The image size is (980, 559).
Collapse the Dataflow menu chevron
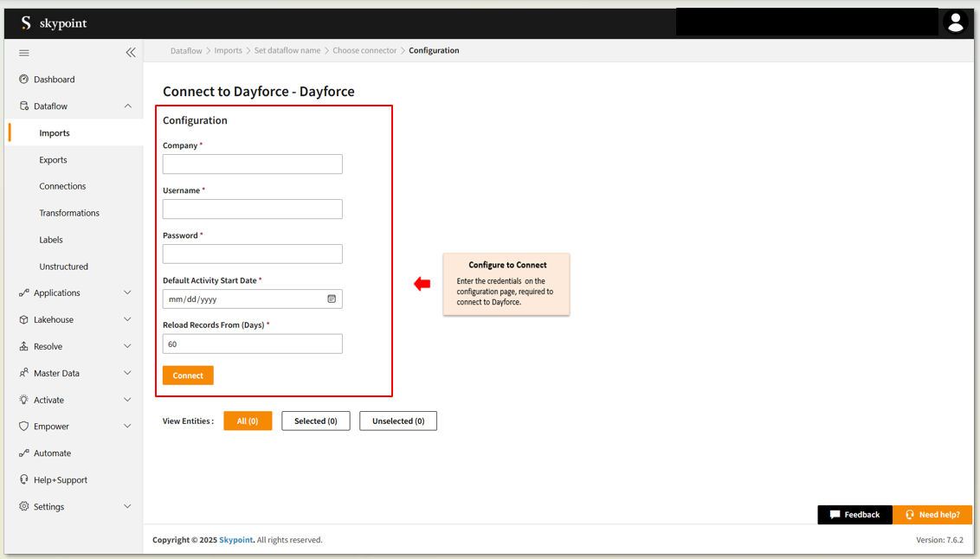[127, 106]
